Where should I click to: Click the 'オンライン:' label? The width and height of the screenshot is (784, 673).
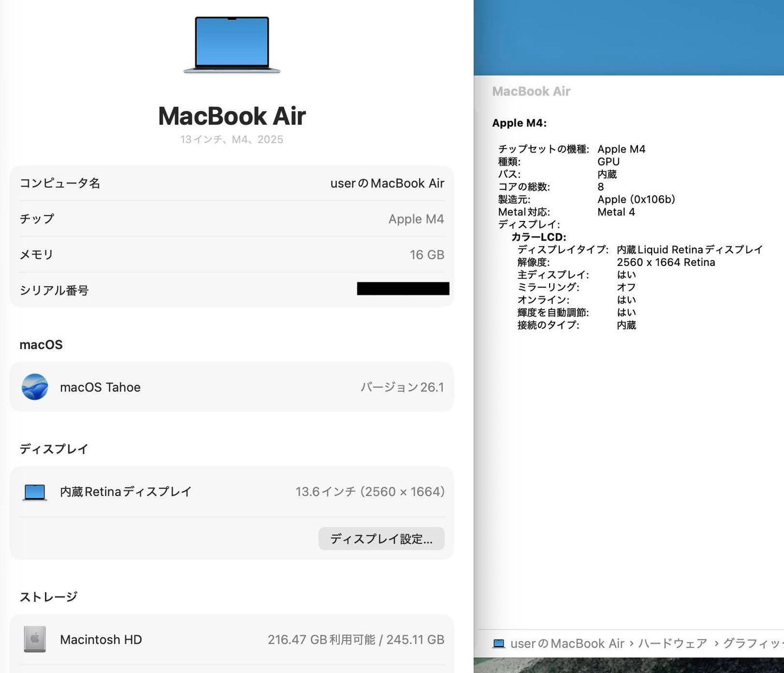coord(543,300)
